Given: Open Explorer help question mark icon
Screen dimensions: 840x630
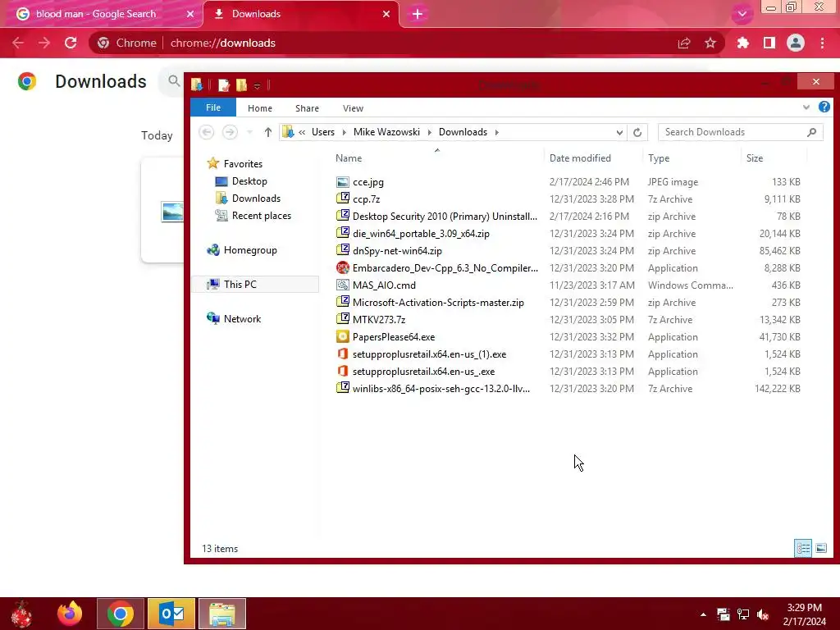Looking at the screenshot, I should [824, 107].
